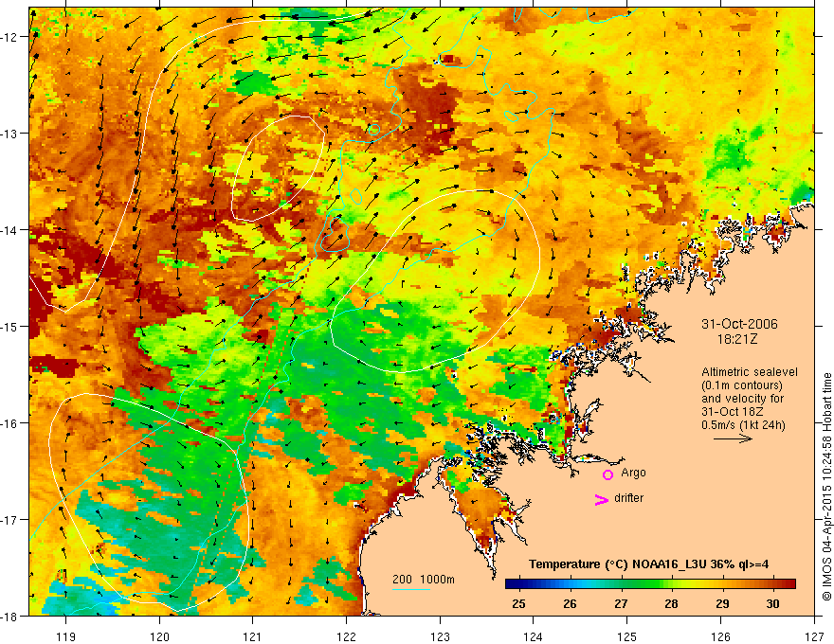Click longitude axis label '126'
Viewport: 834px width, 644px height.
tap(720, 636)
